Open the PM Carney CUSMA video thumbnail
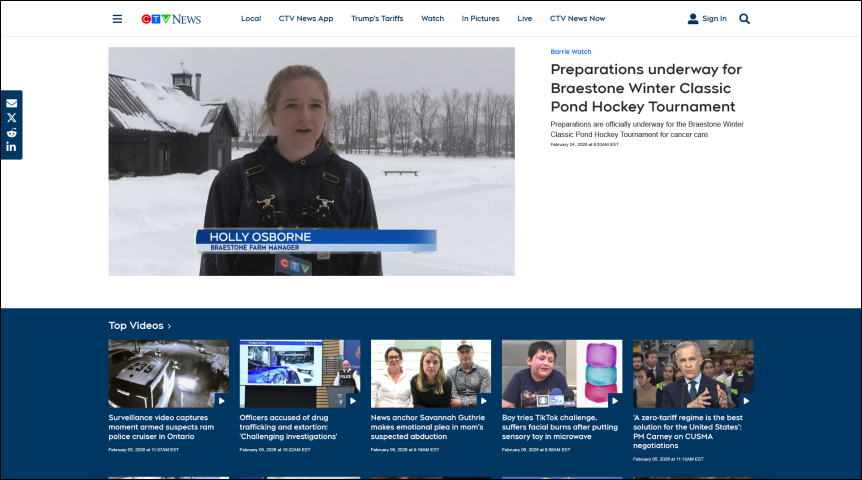 point(693,373)
